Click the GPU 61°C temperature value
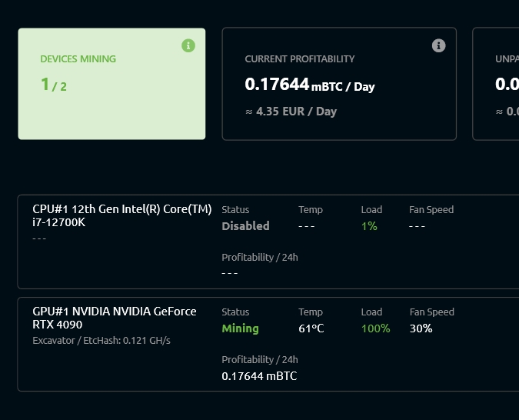 (311, 328)
